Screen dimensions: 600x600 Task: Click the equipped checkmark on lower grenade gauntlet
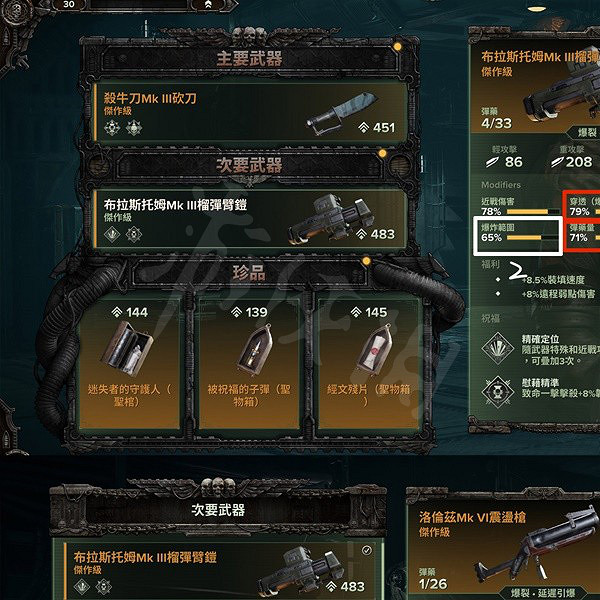coord(367,550)
